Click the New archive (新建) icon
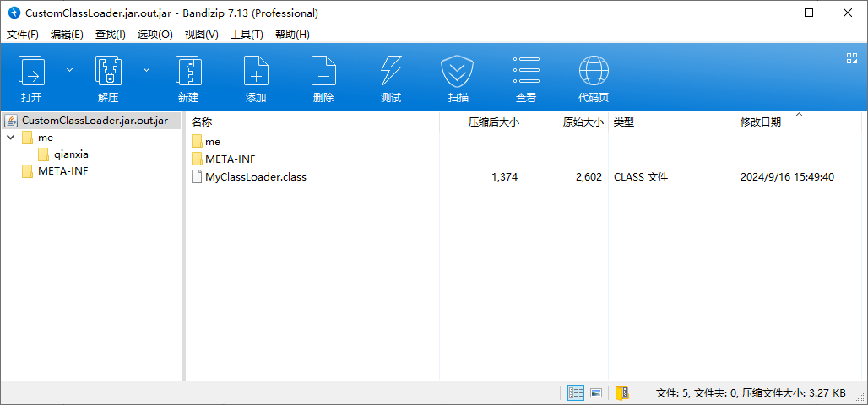The image size is (868, 405). pos(187,71)
